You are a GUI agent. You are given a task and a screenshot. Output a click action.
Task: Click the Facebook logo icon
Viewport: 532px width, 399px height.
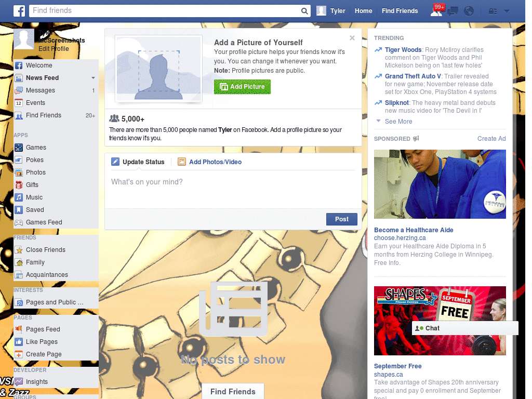pyautogui.click(x=19, y=11)
